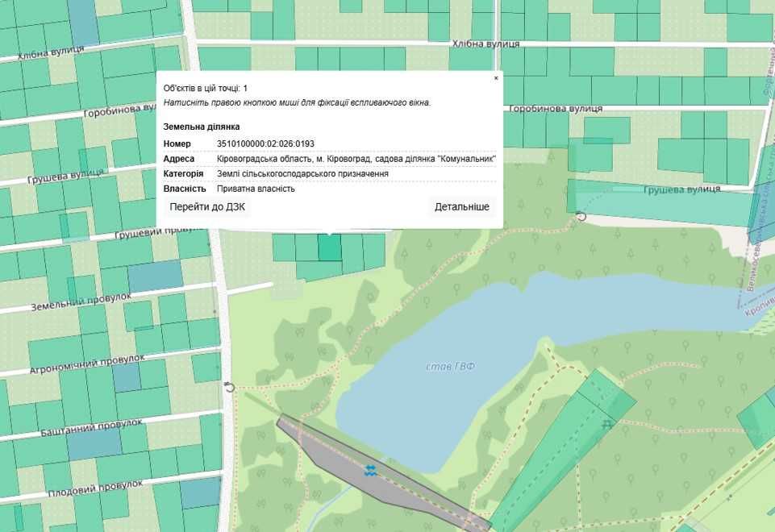The image size is (775, 532).
Task: Click the 'Грушева вулиця' label on the right
Action: 682,189
